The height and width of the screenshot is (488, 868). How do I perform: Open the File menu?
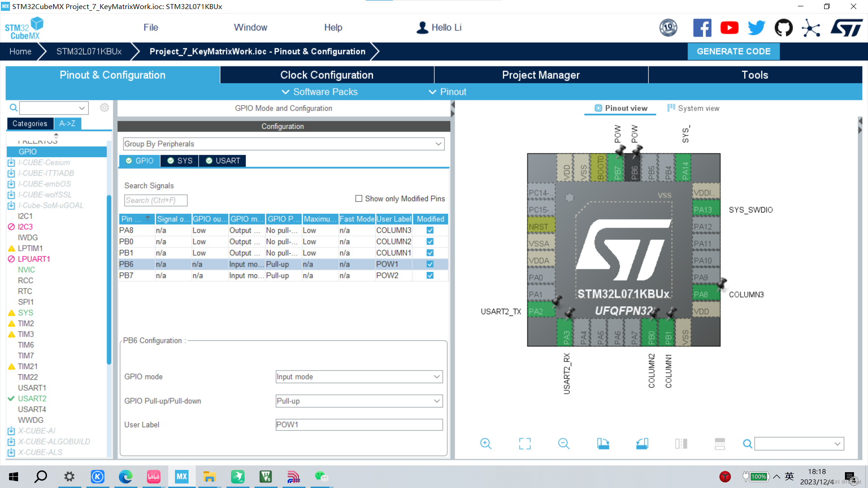tap(151, 28)
